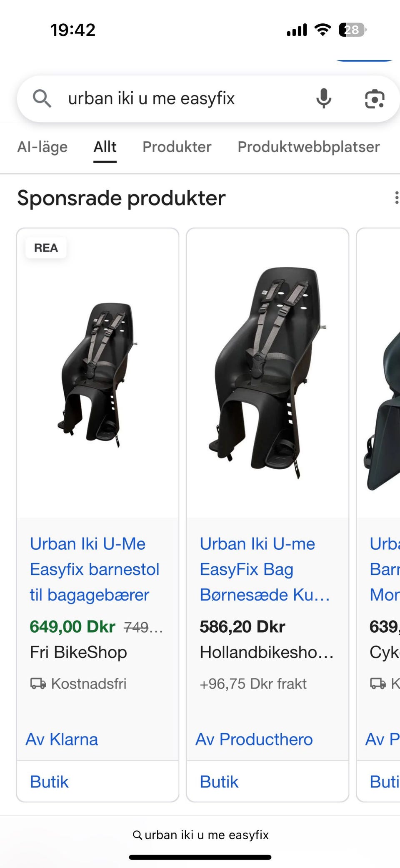
Task: Tap the Hollandbikeshop child seat product image
Action: tap(267, 373)
